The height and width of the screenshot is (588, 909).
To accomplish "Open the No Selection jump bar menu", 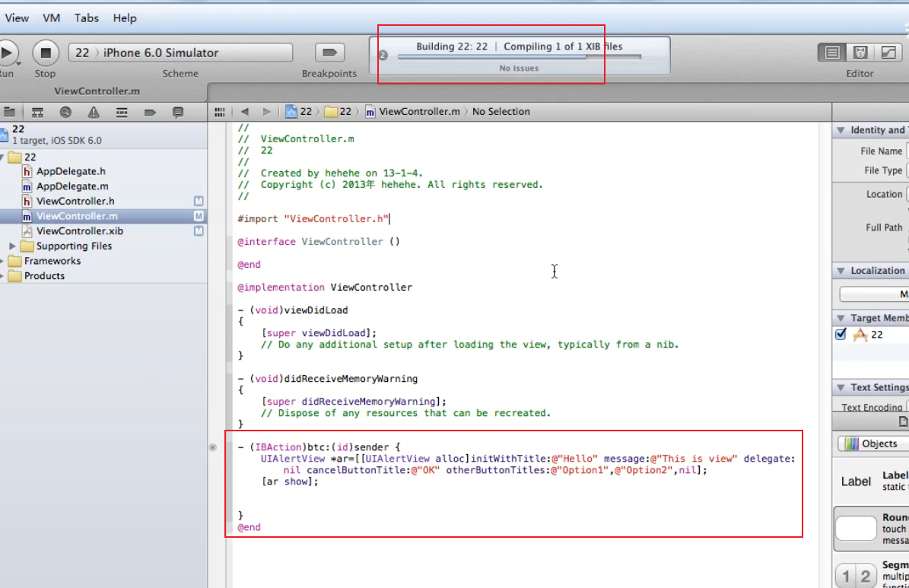I will [501, 111].
